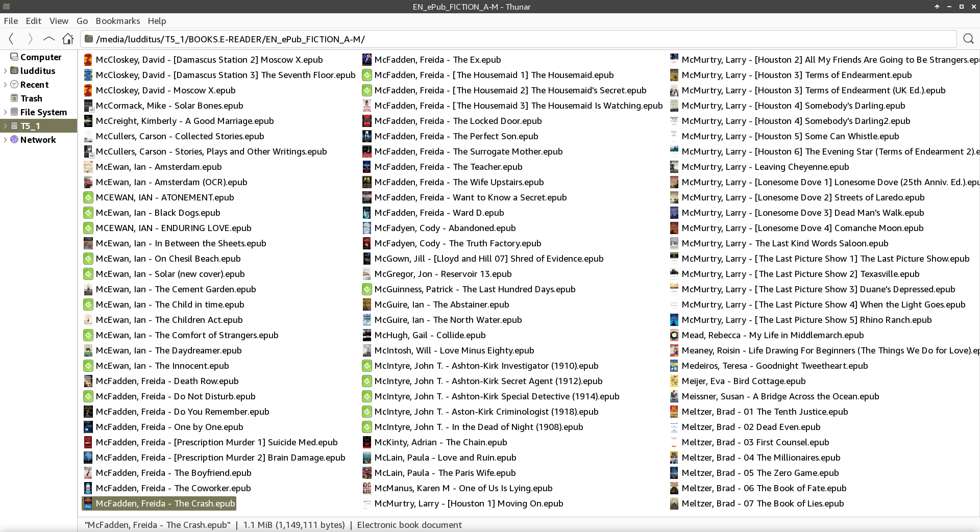Click the Network globe icon in sidebar
Screen dimensions: 980x532
click(x=14, y=140)
